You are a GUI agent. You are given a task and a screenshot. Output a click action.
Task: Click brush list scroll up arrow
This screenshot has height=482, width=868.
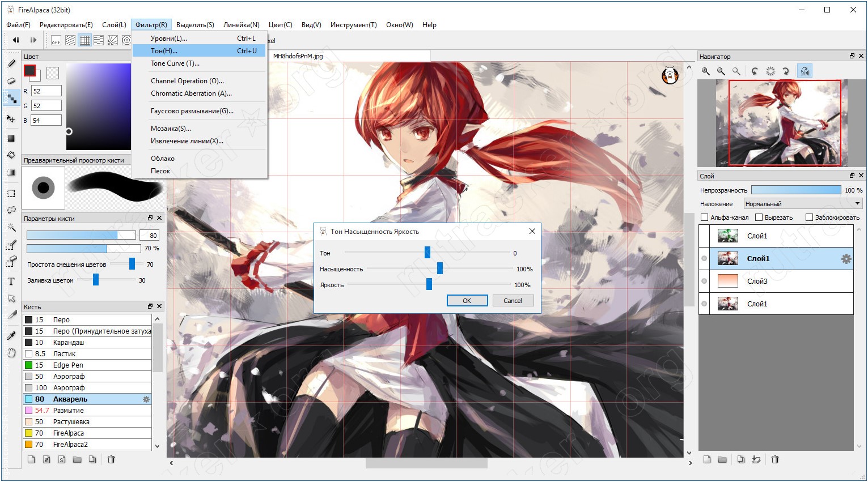(157, 319)
